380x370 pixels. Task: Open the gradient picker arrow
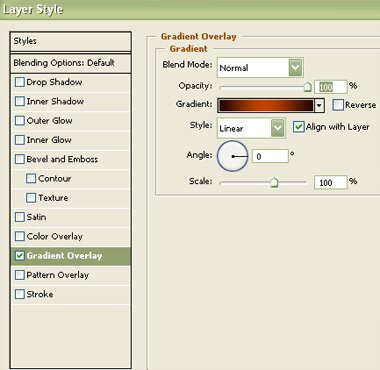[x=319, y=106]
